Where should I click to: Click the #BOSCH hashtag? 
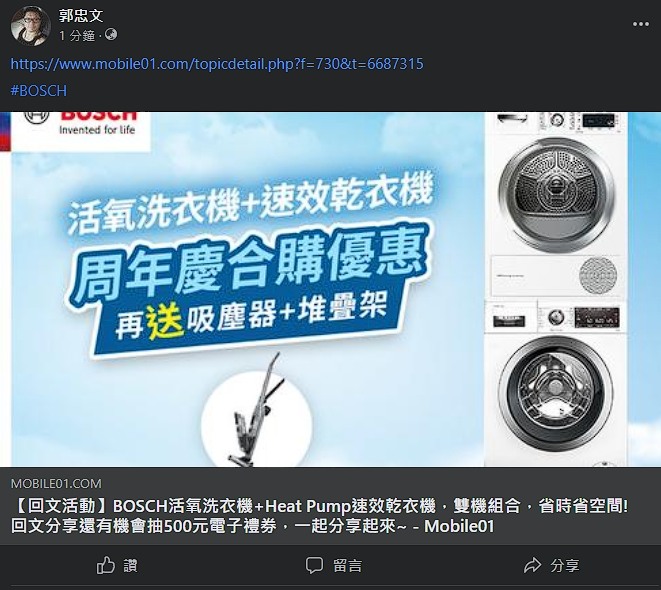[x=38, y=91]
